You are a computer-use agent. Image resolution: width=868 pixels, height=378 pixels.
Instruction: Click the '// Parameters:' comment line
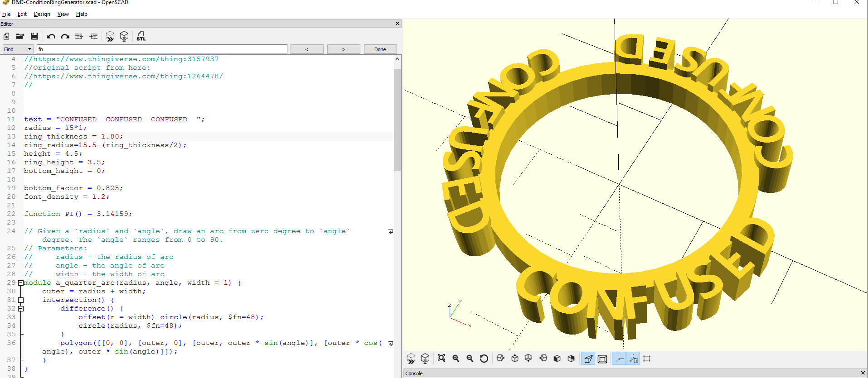pyautogui.click(x=55, y=248)
